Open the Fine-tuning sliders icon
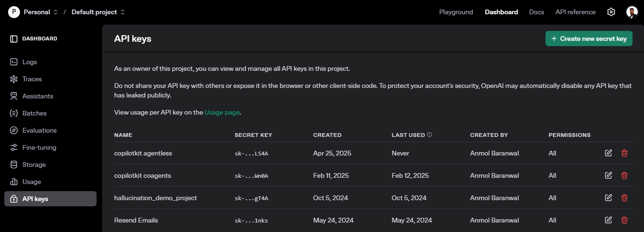The image size is (644, 232). point(14,147)
